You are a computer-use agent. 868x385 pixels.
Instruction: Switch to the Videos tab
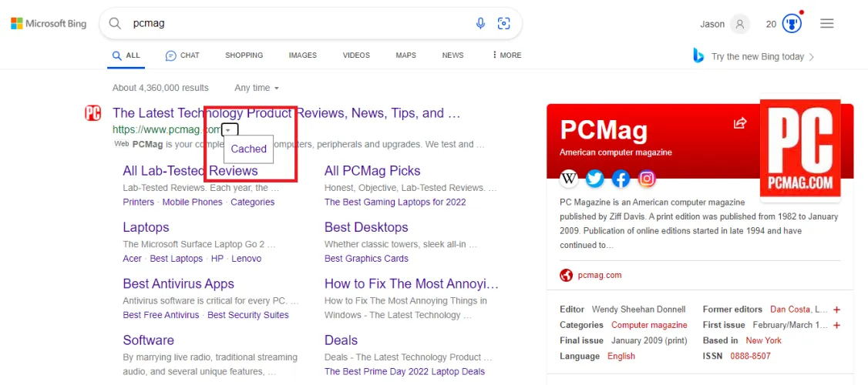356,55
